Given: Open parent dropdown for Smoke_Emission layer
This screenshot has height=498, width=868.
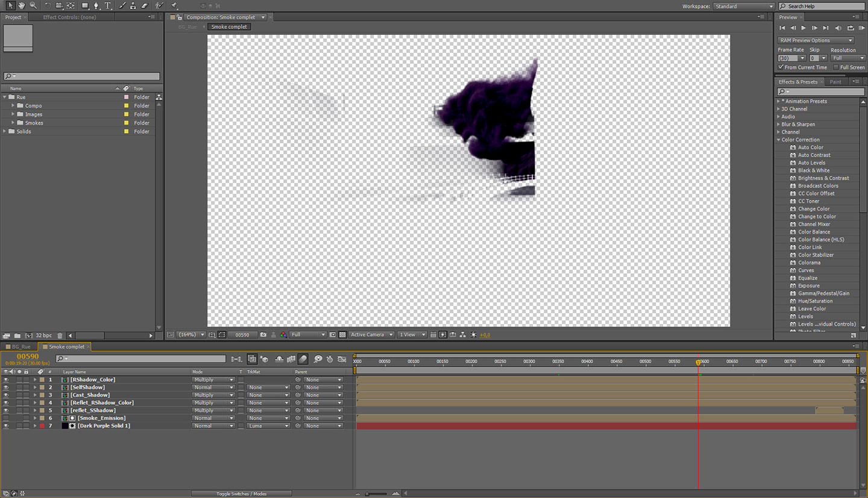Looking at the screenshot, I should [x=324, y=418].
